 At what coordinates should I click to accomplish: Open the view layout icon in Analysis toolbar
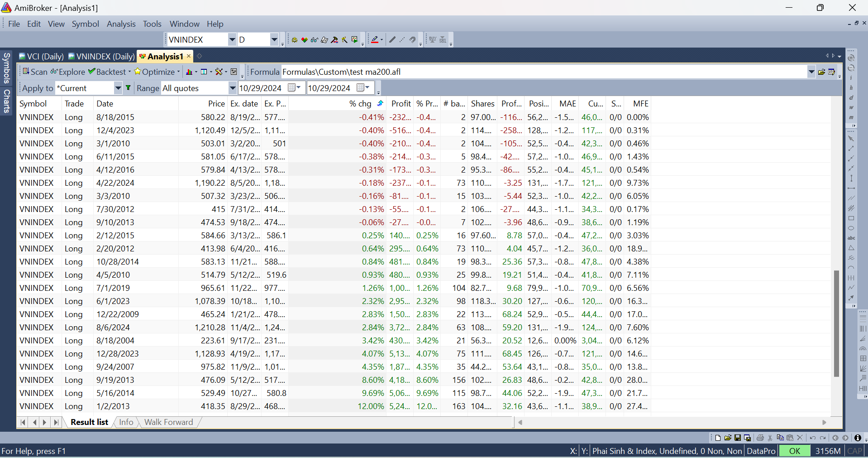pyautogui.click(x=204, y=72)
